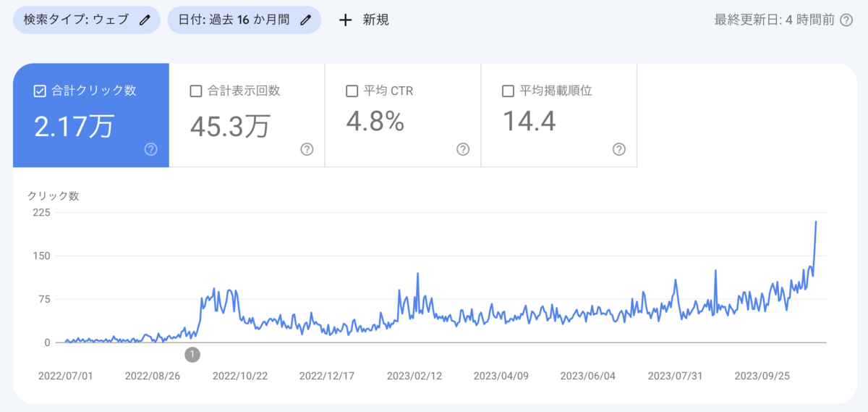The image size is (868, 412).
Task: Click the 2023/09/25 date label
Action: tap(762, 377)
